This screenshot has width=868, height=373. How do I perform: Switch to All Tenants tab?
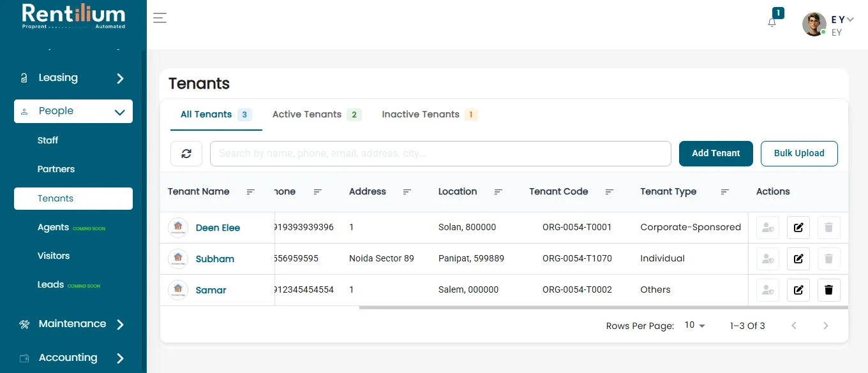tap(216, 115)
